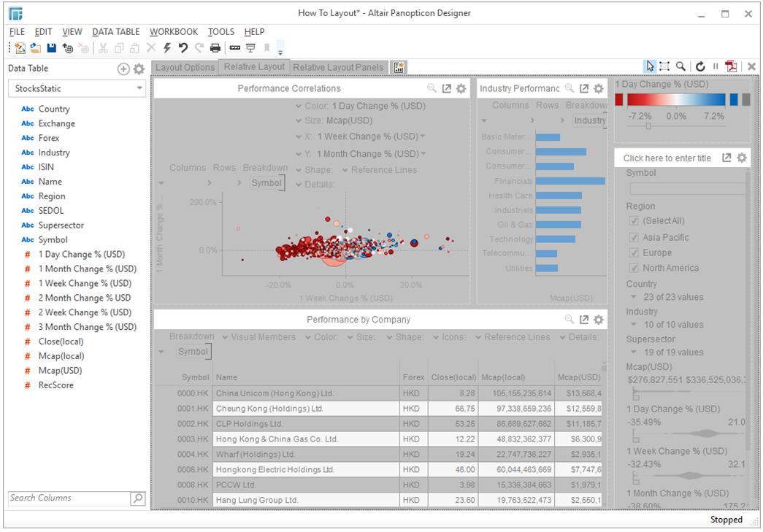763x532 pixels.
Task: Click the Print icon in toolbar
Action: coord(215,48)
